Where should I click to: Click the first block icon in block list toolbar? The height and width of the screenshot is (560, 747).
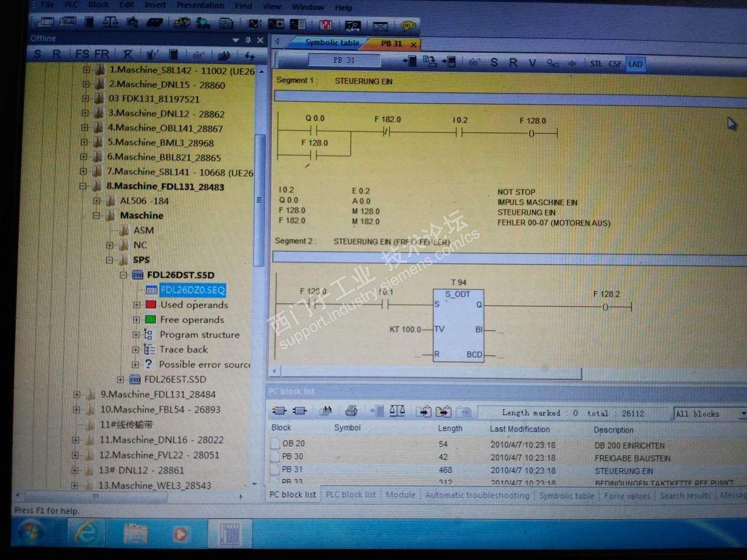click(x=279, y=411)
